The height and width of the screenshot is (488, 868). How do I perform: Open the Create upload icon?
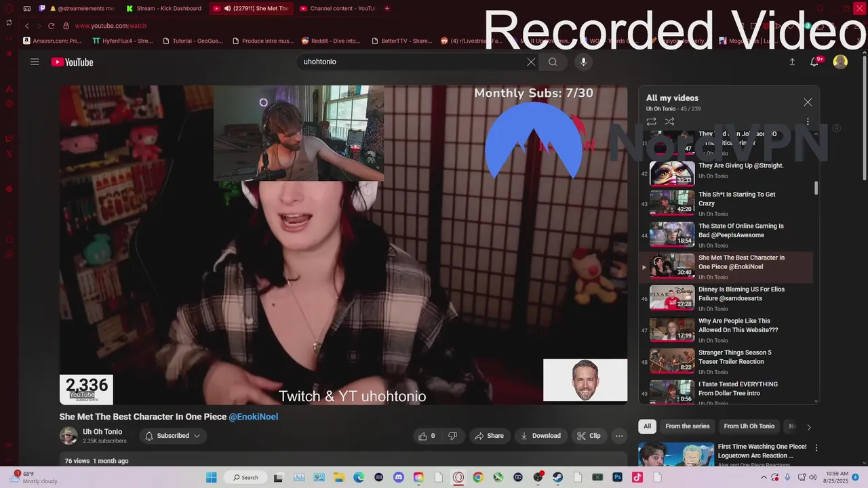point(792,62)
